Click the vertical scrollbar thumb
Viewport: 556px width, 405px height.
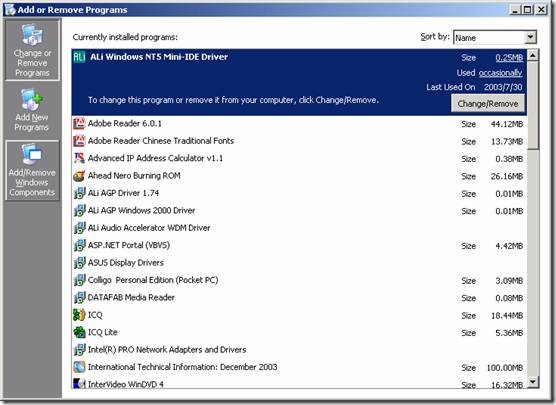(x=533, y=105)
